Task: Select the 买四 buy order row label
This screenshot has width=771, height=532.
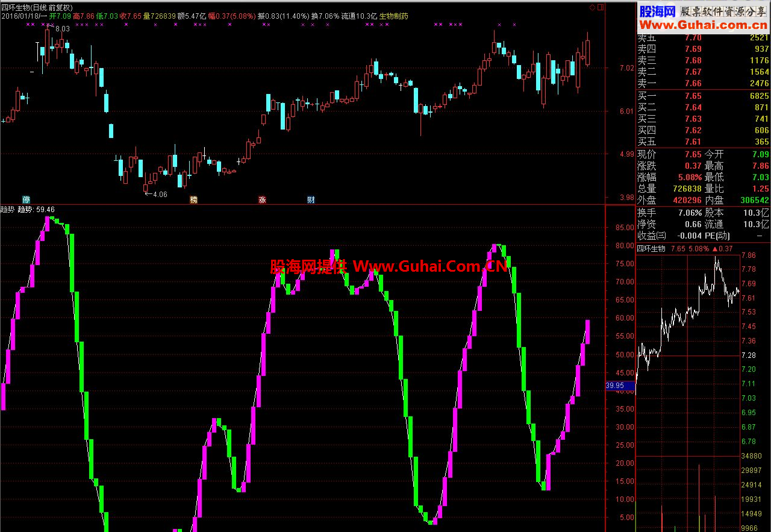Action: pyautogui.click(x=647, y=130)
